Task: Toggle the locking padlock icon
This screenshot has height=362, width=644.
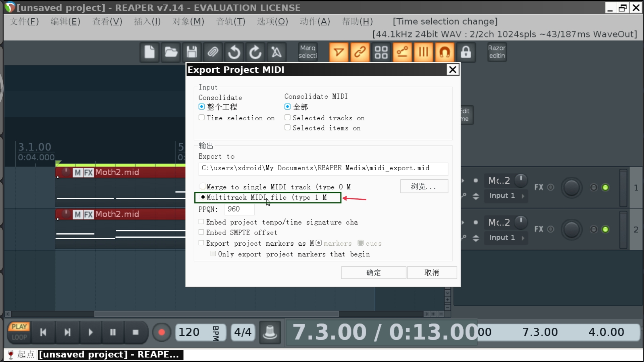Action: click(x=466, y=52)
